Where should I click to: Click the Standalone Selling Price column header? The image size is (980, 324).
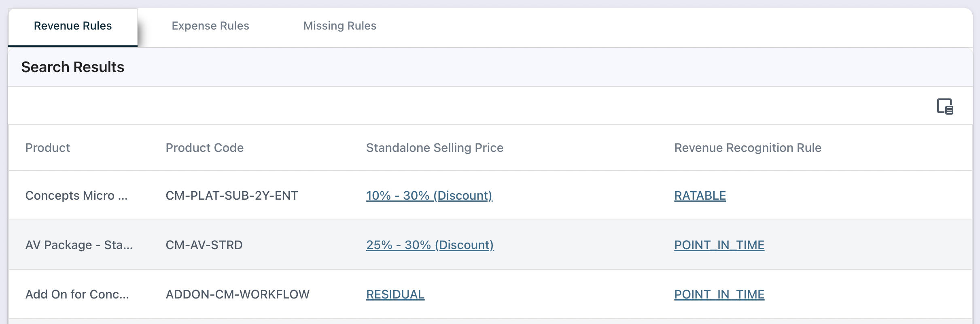435,148
